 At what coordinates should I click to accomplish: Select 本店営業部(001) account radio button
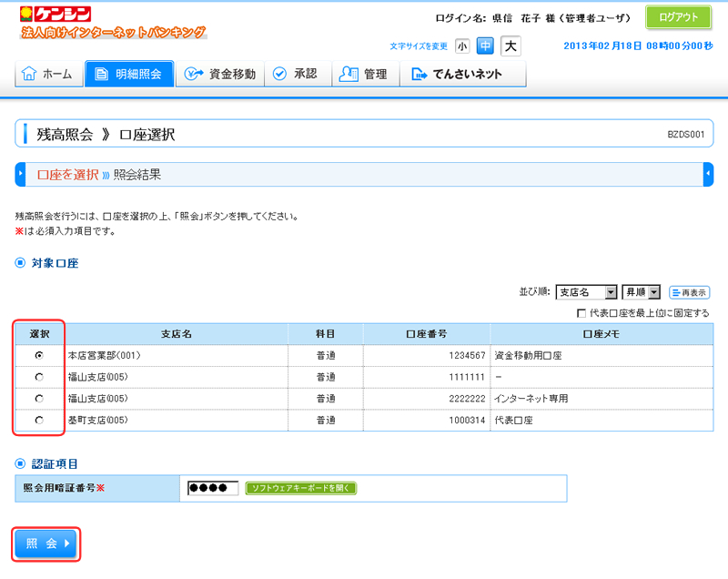pos(38,355)
